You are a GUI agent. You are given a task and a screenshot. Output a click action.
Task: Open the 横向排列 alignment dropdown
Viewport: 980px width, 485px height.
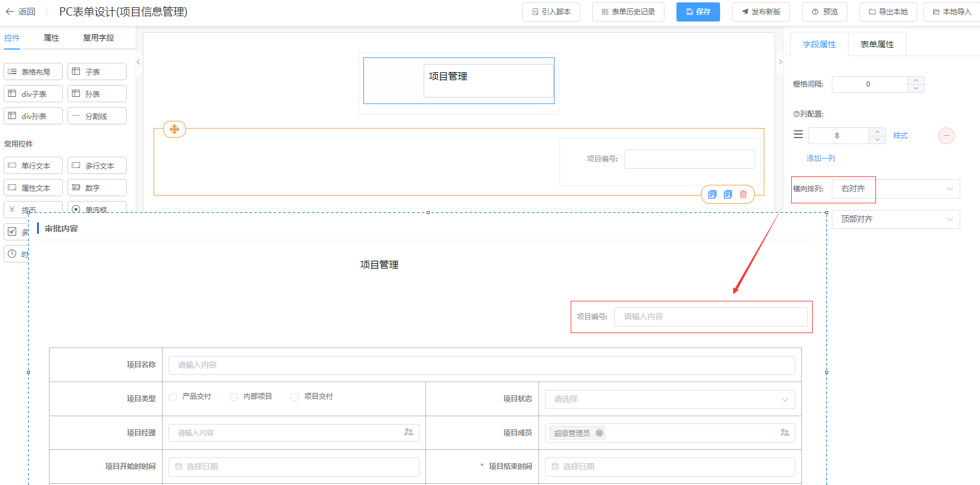click(x=895, y=189)
